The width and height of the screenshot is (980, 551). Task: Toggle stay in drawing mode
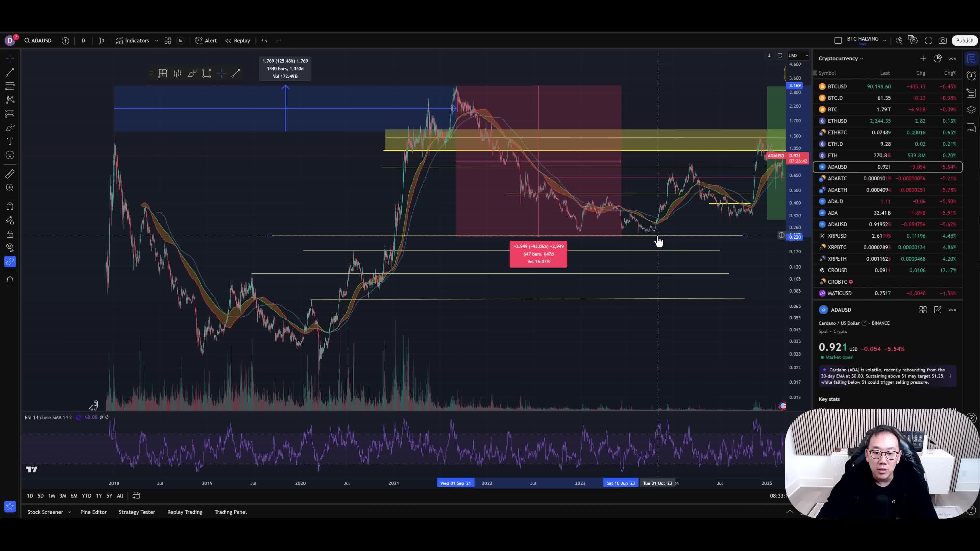coord(10,220)
